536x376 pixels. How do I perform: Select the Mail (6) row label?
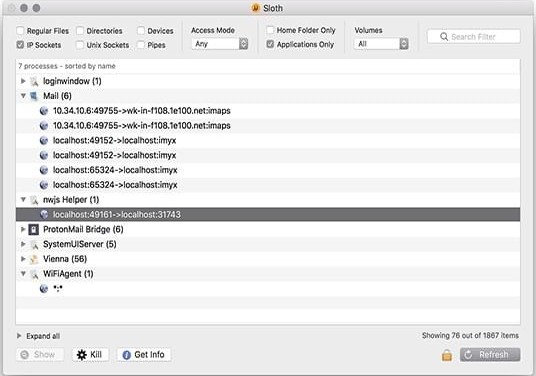pos(57,96)
